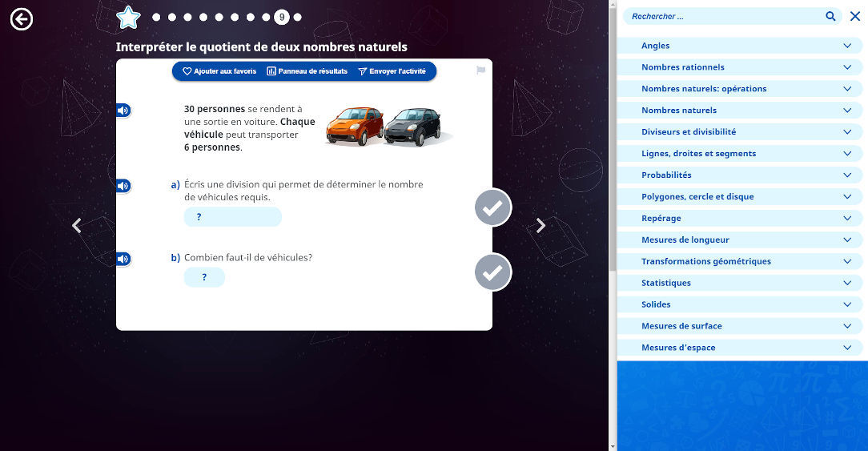Open Statistiques category label
Viewport: 868px width, 451px height.
point(666,283)
